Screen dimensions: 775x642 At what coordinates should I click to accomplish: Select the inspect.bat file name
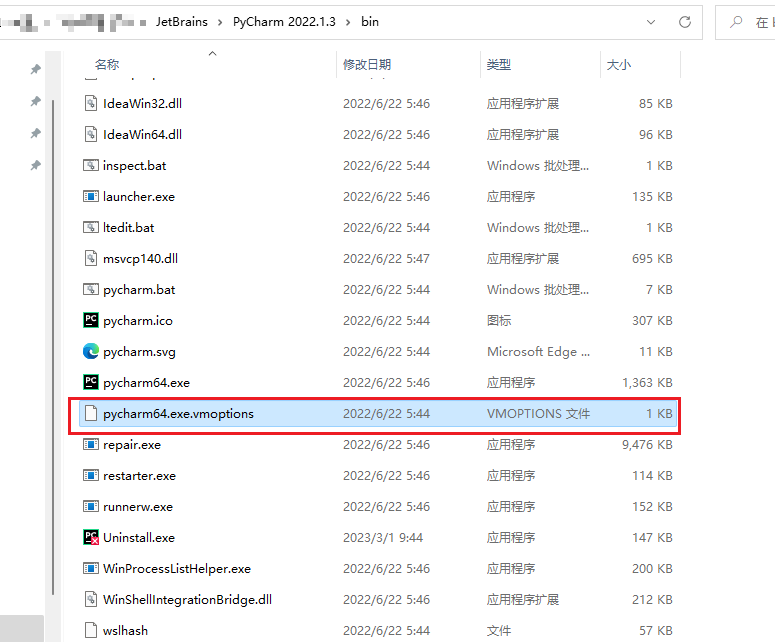coord(134,166)
